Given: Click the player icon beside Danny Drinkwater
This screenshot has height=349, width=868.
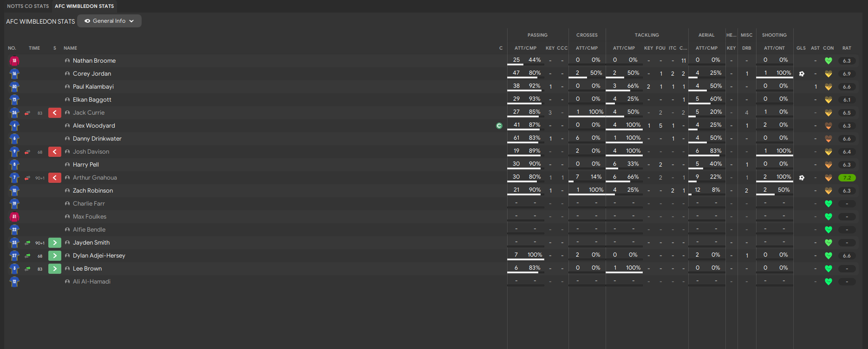Looking at the screenshot, I should coord(67,139).
